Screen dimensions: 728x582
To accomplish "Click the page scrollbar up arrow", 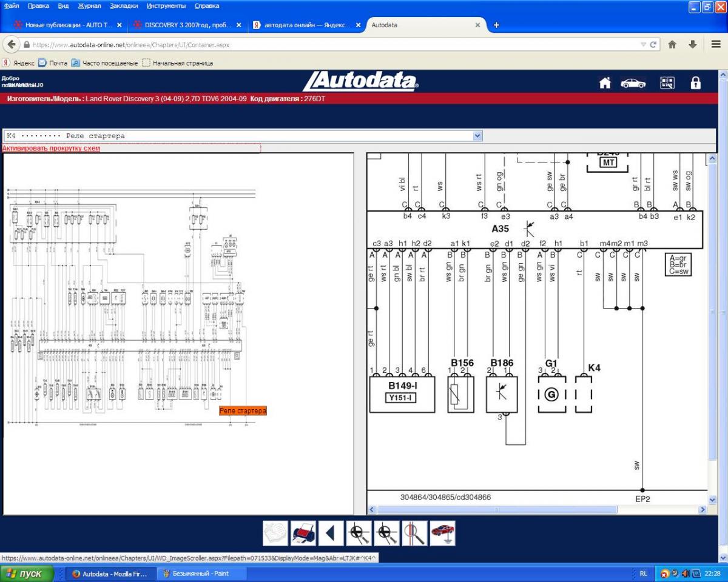I will 722,75.
